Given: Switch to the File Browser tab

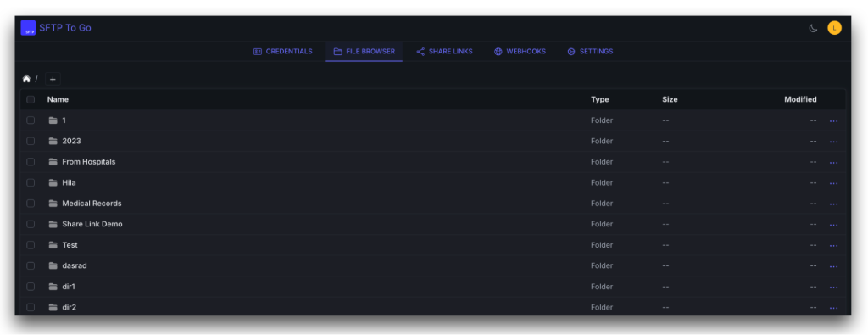Looking at the screenshot, I should point(364,52).
